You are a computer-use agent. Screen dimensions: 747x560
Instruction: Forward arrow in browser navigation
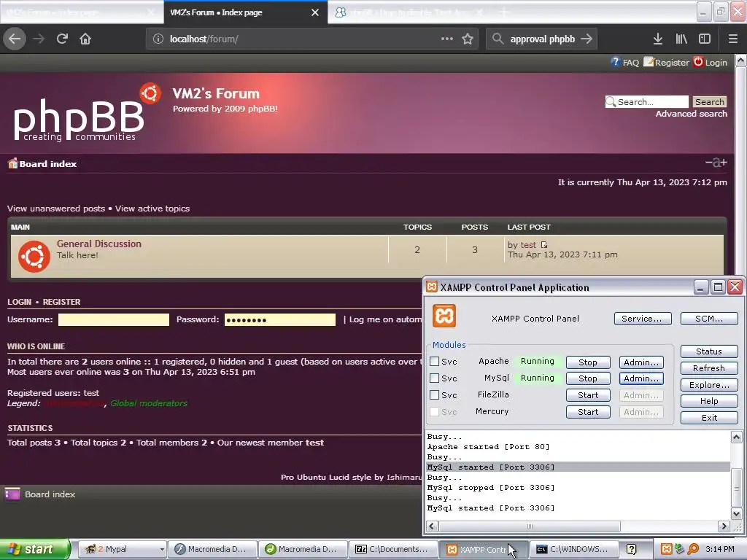click(39, 39)
